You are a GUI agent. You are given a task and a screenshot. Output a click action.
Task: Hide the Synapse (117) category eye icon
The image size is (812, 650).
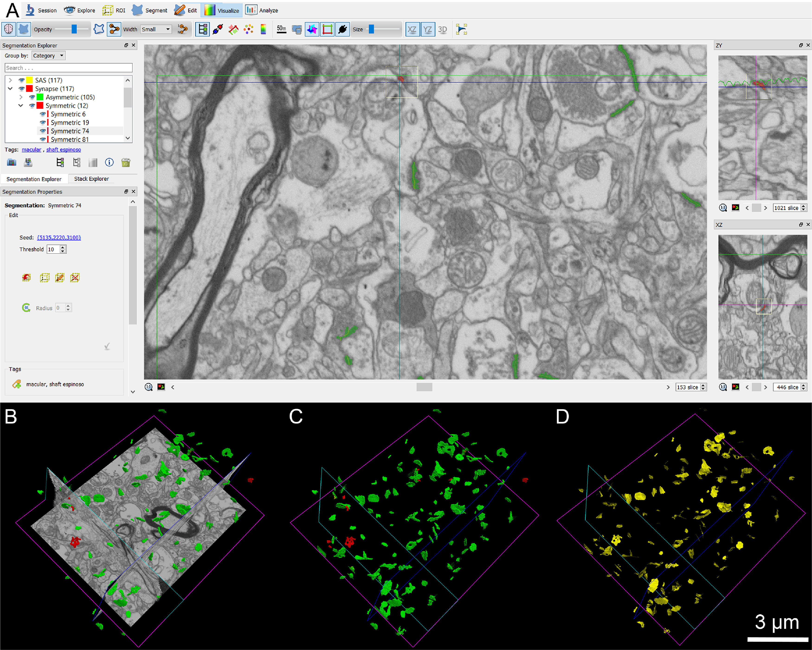coord(22,88)
